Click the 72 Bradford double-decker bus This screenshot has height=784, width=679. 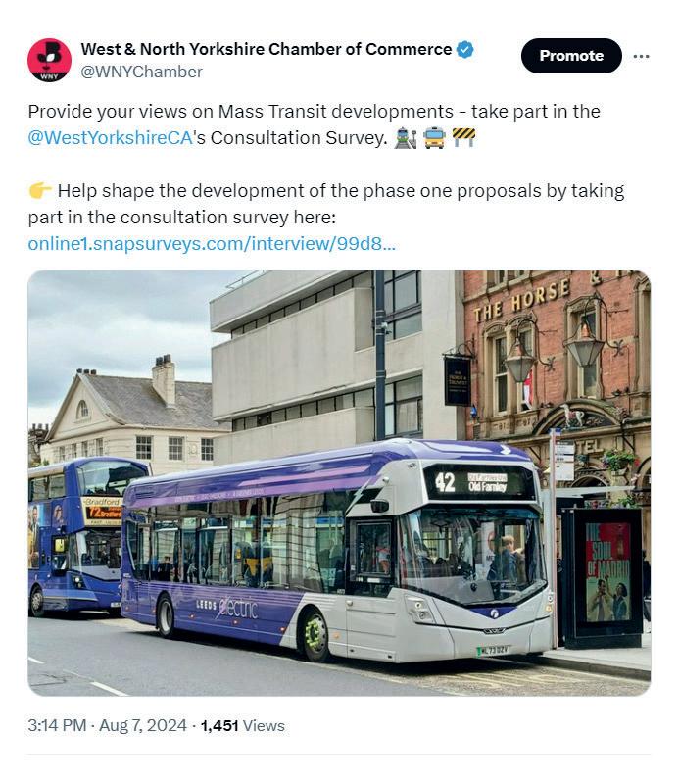75,535
